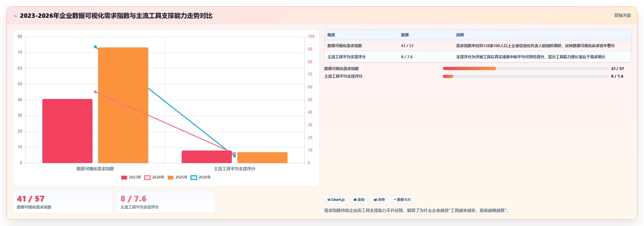Image resolution: width=644 pixels, height=226 pixels.
Task: Click the 2025 orange bar for 数据可视化需求指数
Action: coord(123,105)
